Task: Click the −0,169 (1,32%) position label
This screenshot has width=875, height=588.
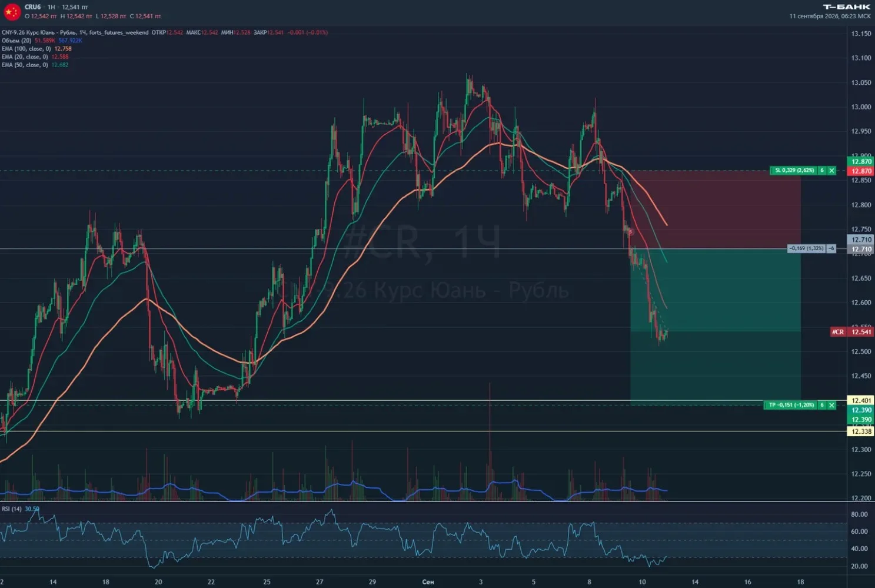Action: tap(807, 248)
